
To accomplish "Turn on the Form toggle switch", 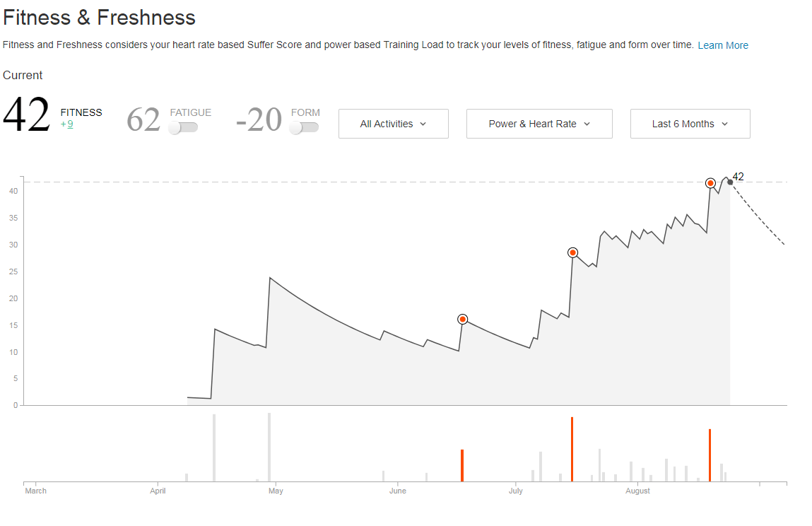I will pyautogui.click(x=305, y=127).
